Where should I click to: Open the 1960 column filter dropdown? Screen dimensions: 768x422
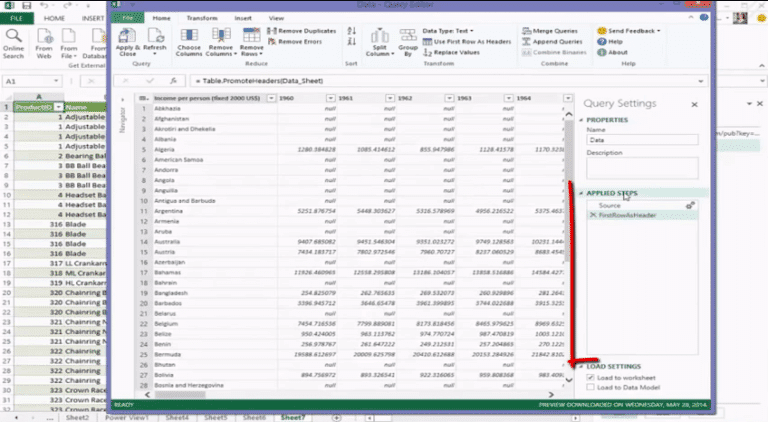coord(331,98)
